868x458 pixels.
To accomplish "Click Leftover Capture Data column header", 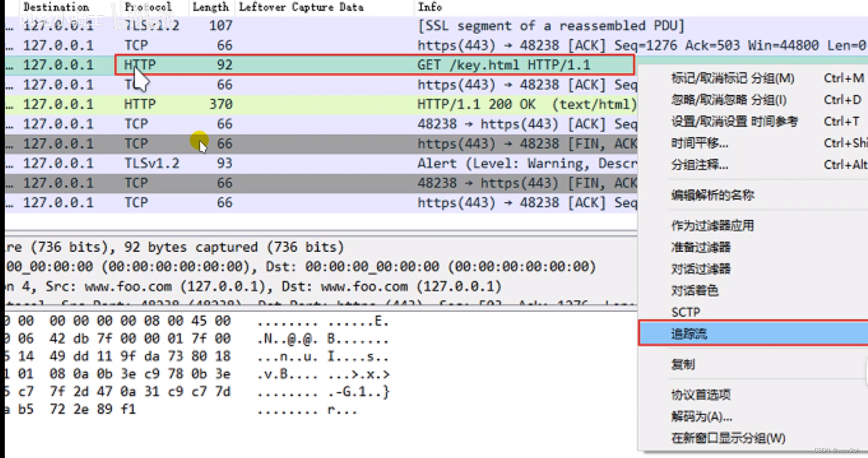I will pyautogui.click(x=301, y=7).
